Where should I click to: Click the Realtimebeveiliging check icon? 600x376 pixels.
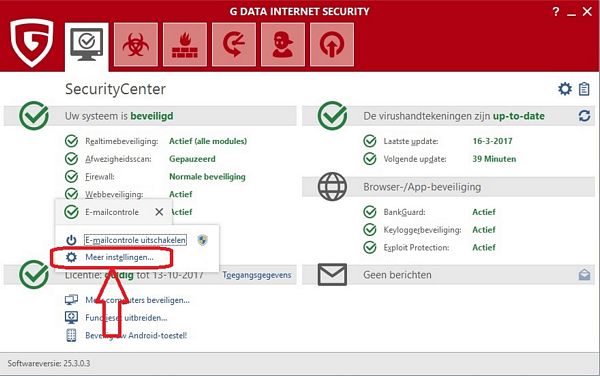[71, 141]
